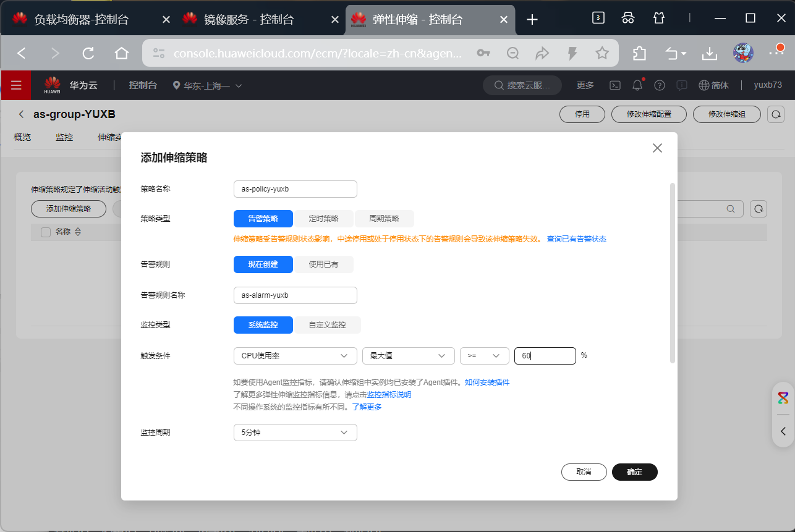
Task: Go back in browser history
Action: [22, 54]
